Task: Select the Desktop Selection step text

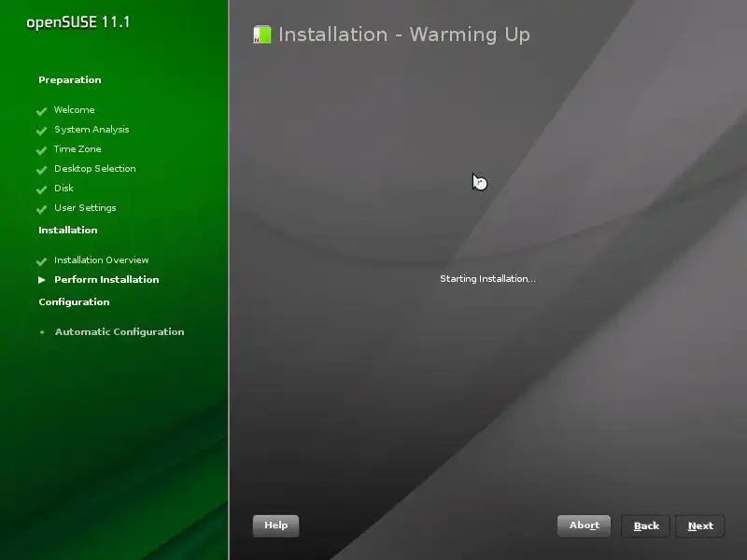Action: (x=95, y=169)
